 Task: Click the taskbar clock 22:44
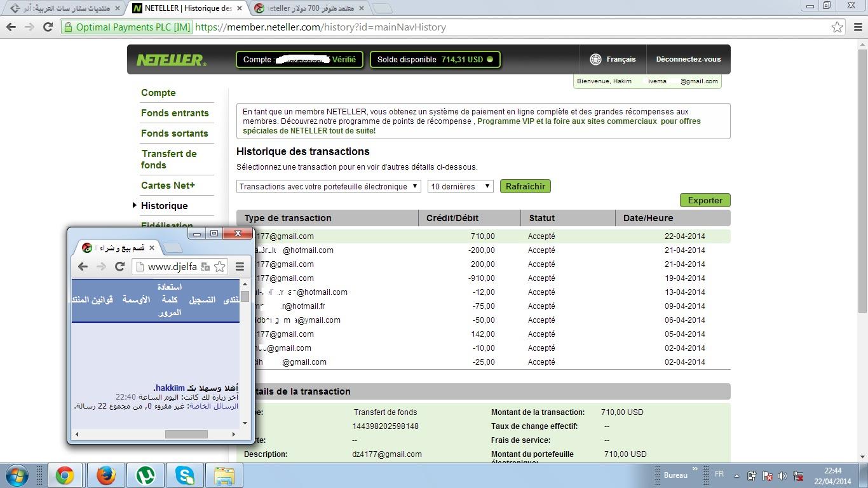tap(833, 476)
